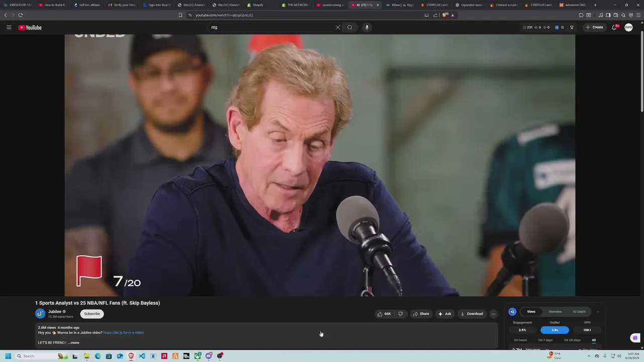Open a new browser tab
The height and width of the screenshot is (362, 644).
tap(595, 5)
